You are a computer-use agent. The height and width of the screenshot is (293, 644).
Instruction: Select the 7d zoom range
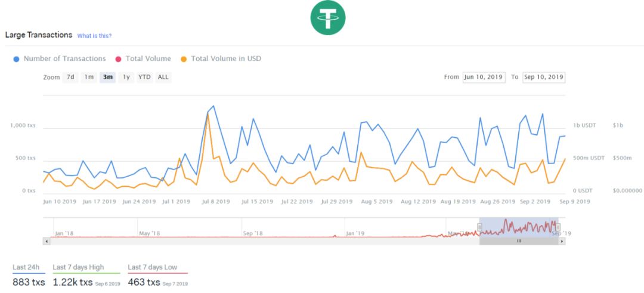[x=70, y=77]
